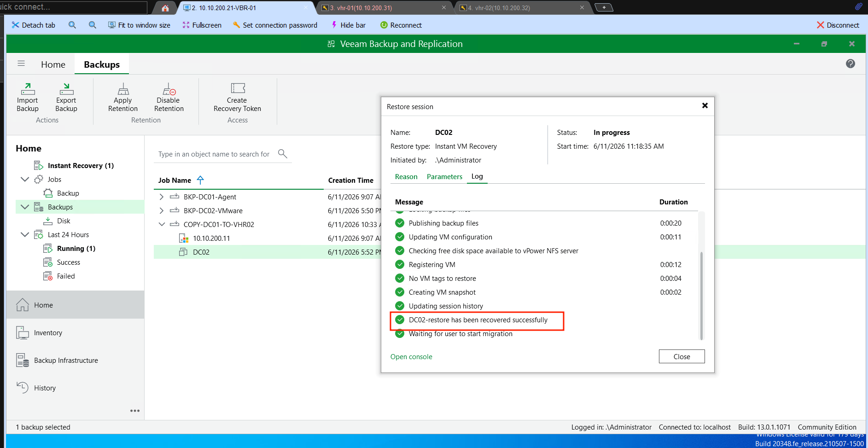Click the Disable Retention ribbon icon
Image resolution: width=868 pixels, height=448 pixels.
(x=169, y=97)
